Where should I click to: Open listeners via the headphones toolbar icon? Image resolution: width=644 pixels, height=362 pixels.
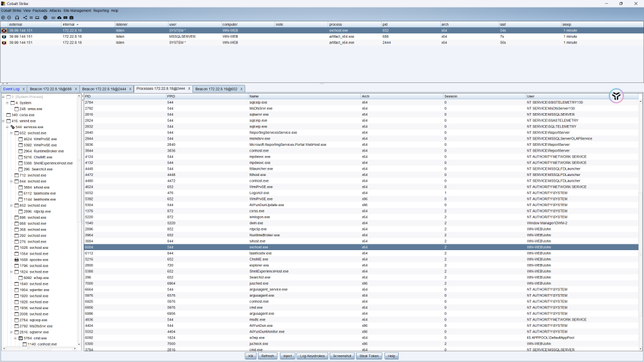17,18
